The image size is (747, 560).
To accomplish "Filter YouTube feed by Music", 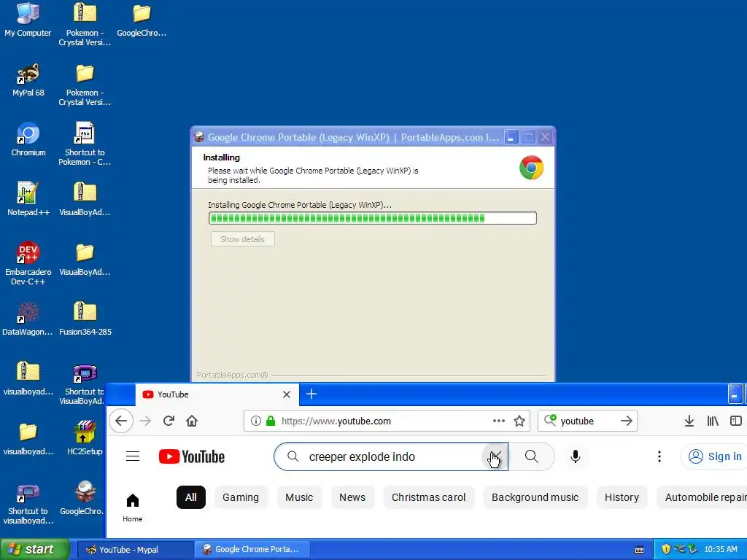I will 299,497.
